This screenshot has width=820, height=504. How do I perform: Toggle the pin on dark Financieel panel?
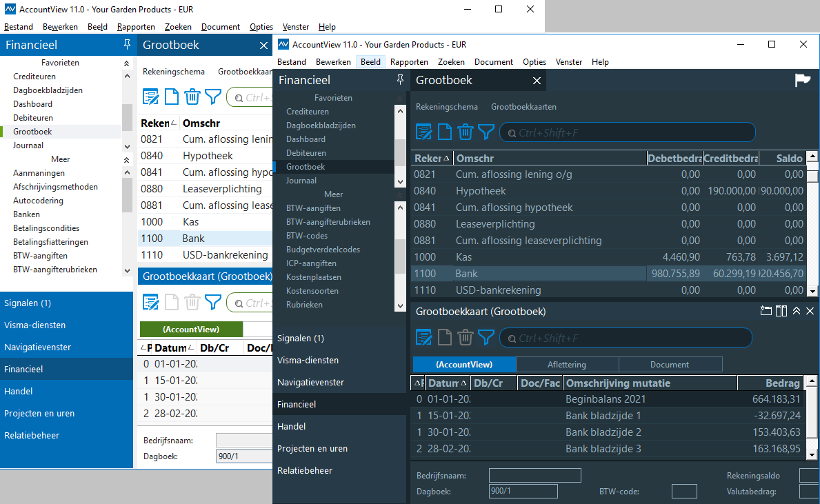[401, 81]
